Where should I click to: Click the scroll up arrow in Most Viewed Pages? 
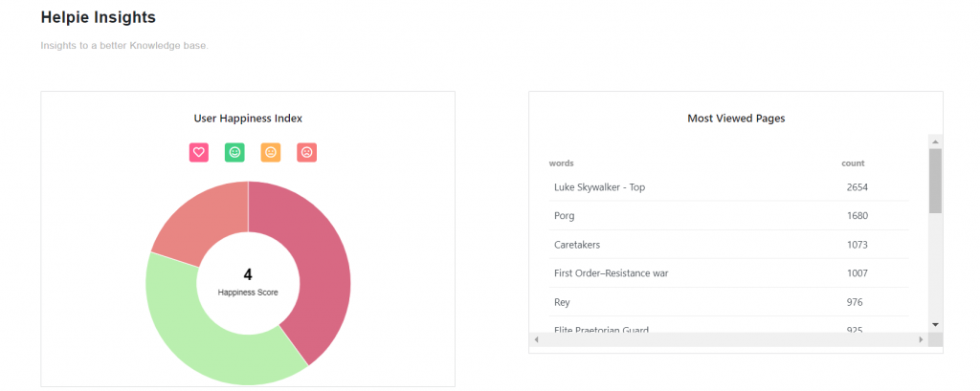(935, 141)
